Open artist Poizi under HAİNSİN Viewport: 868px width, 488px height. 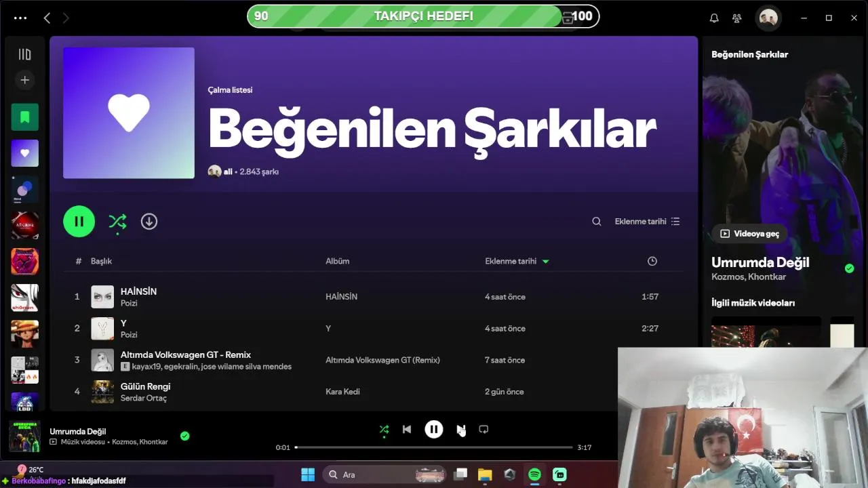[x=129, y=303]
